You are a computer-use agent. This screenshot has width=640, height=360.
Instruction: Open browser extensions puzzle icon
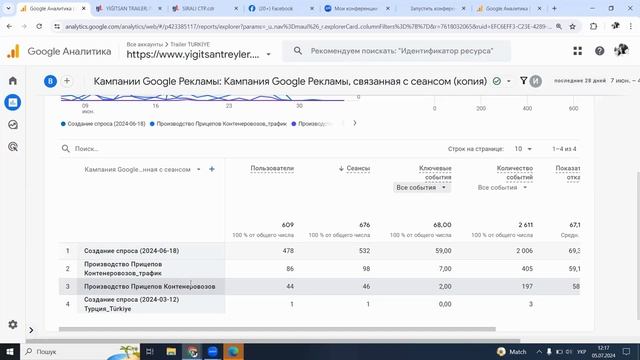pyautogui.click(x=593, y=27)
